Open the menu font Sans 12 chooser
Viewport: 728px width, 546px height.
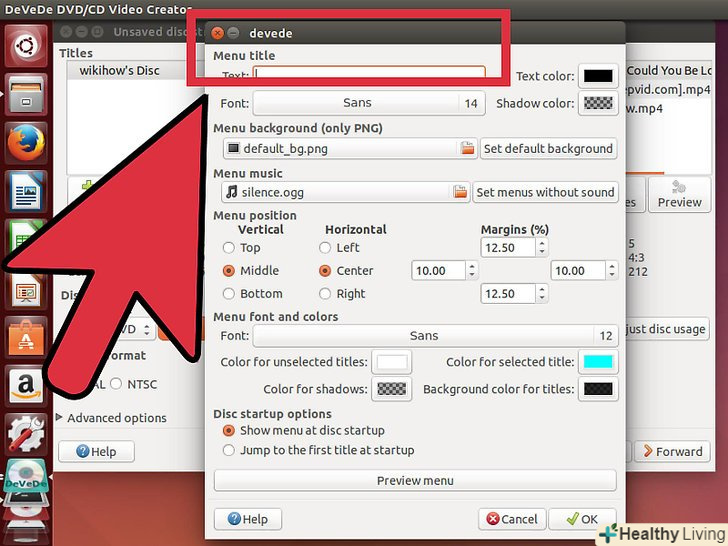pos(435,335)
